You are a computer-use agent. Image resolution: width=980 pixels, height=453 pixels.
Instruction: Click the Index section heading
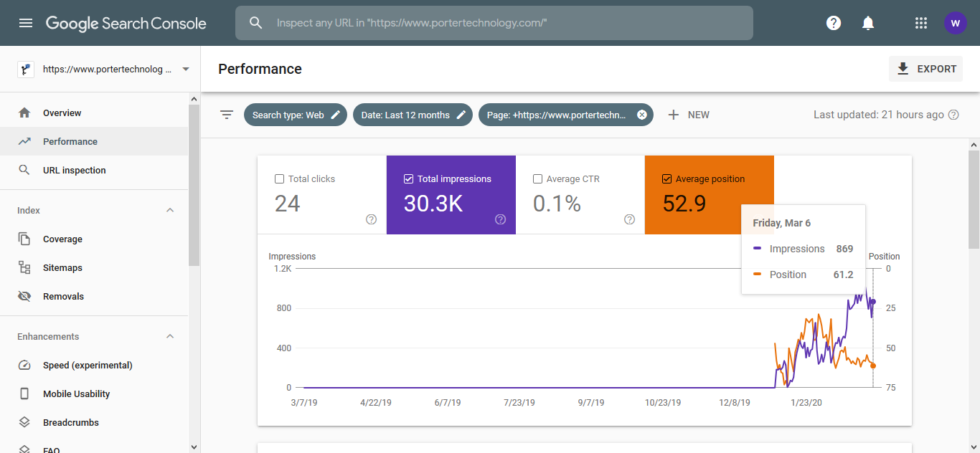click(29, 210)
